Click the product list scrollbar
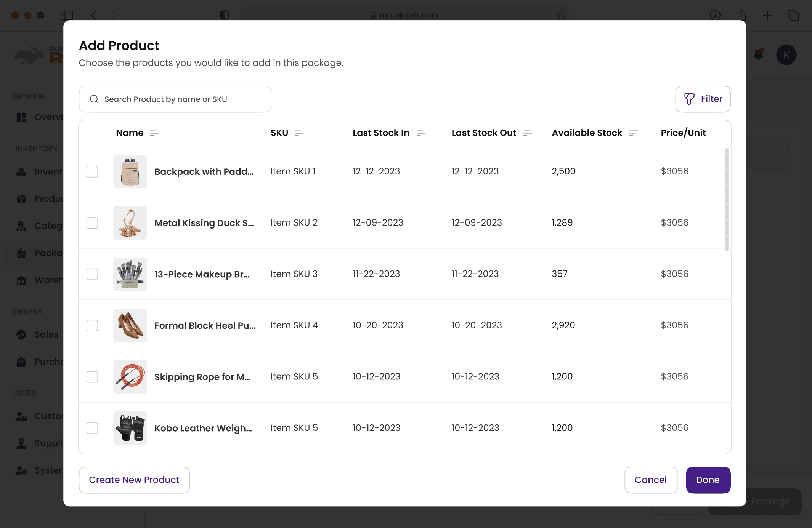The height and width of the screenshot is (528, 812). point(727,200)
